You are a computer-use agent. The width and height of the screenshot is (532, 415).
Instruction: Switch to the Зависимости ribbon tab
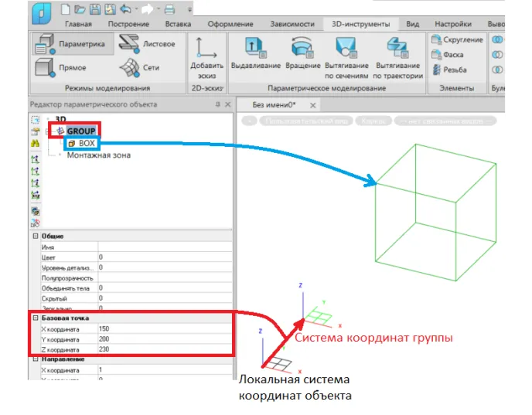[x=292, y=24]
